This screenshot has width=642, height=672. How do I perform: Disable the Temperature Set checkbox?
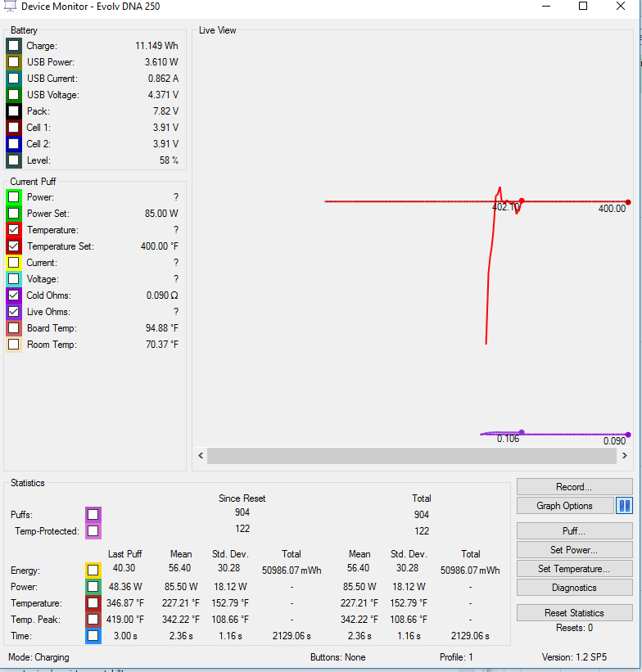[x=14, y=246]
